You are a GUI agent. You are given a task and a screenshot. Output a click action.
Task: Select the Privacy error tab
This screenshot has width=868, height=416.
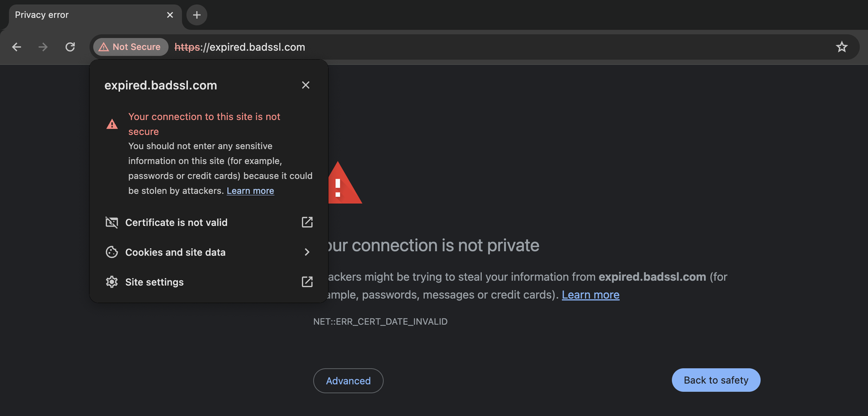pyautogui.click(x=81, y=15)
